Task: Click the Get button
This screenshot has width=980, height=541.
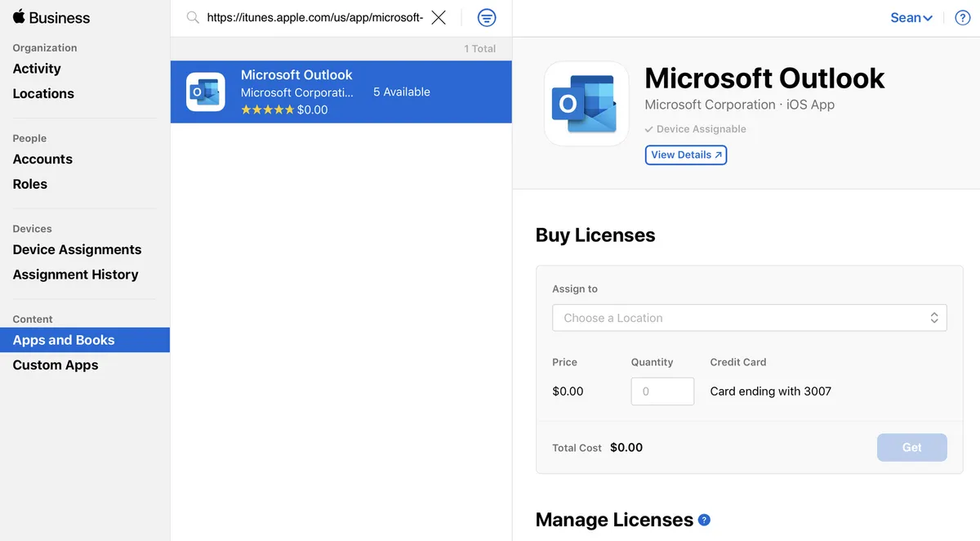Action: [911, 447]
